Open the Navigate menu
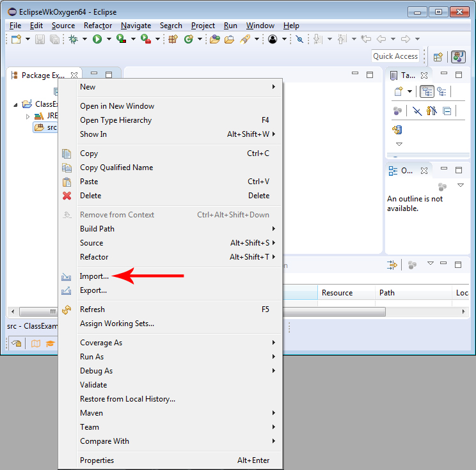 pyautogui.click(x=136, y=26)
